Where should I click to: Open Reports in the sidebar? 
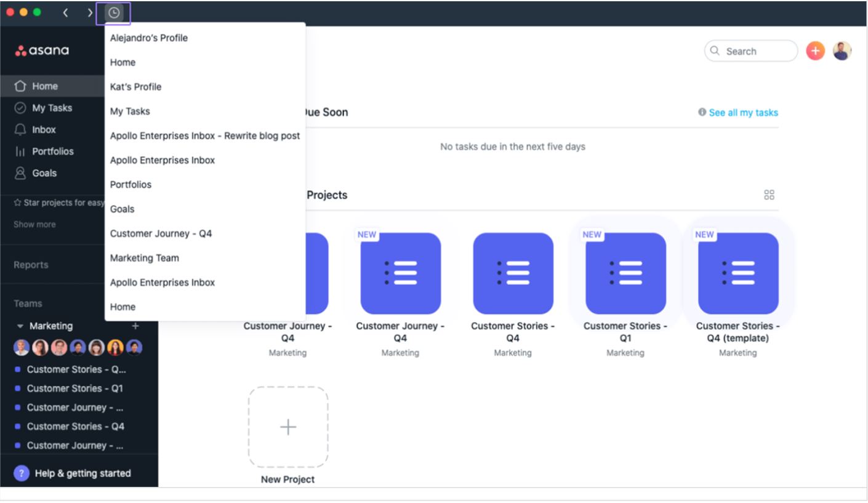click(x=31, y=265)
